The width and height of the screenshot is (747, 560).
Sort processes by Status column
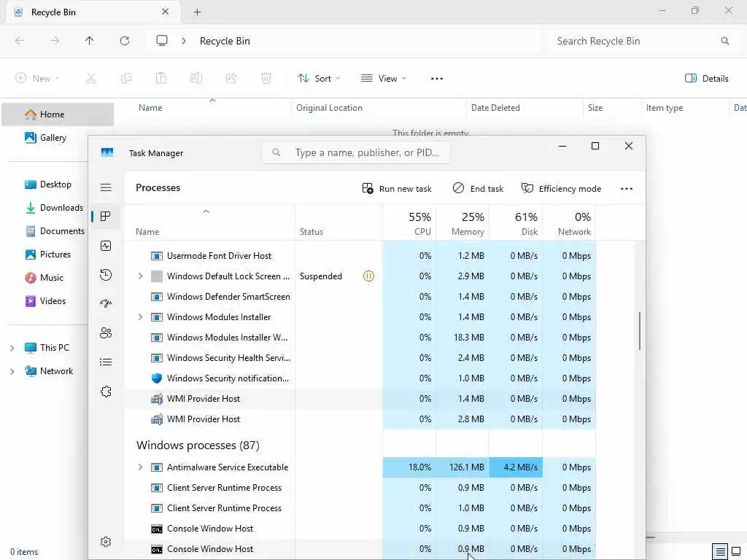pyautogui.click(x=339, y=224)
